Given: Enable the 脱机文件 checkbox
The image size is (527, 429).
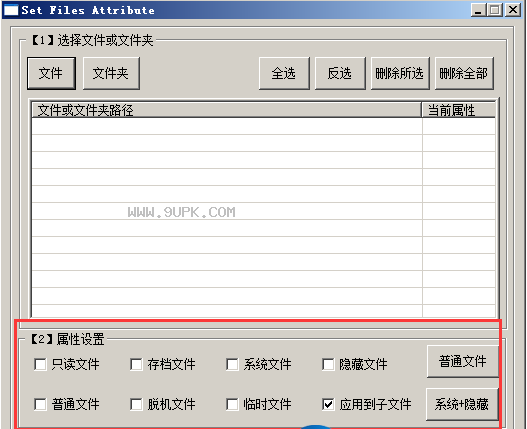Looking at the screenshot, I should tap(136, 404).
